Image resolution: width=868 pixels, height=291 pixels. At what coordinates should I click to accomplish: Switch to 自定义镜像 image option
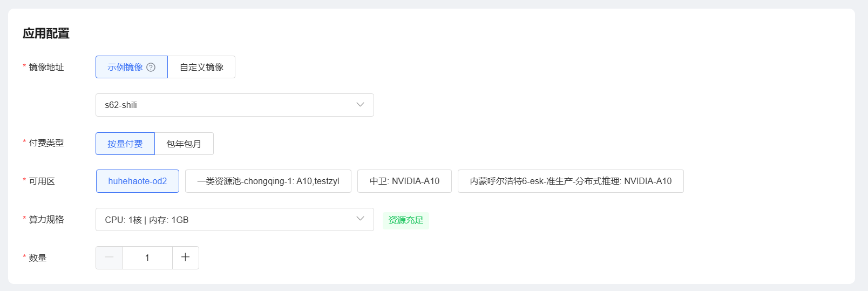(201, 67)
